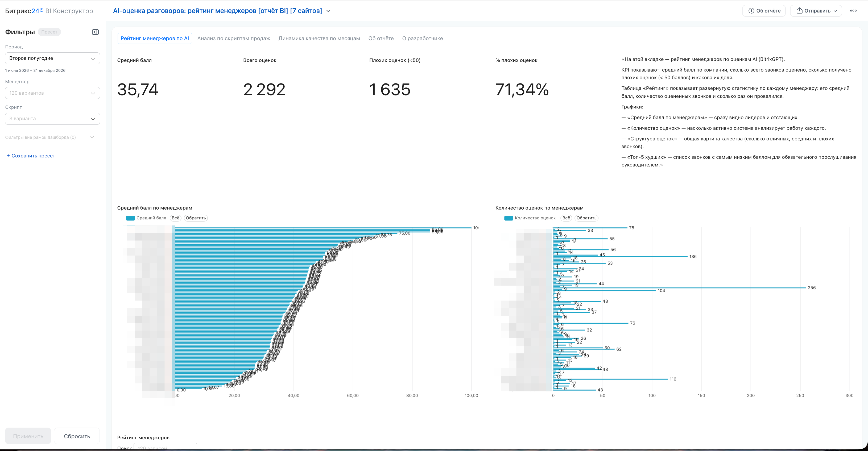The width and height of the screenshot is (868, 451).
Task: Click the 136 bar in Количество оценок chart
Action: pos(620,256)
